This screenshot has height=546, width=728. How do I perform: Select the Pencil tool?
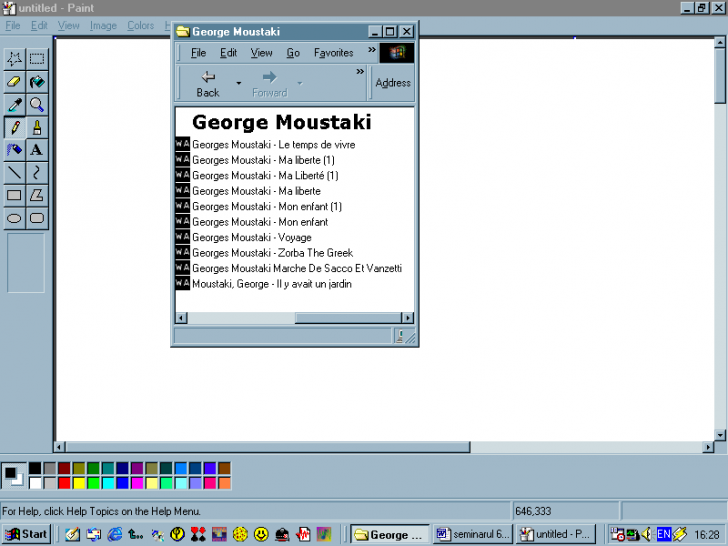14,127
